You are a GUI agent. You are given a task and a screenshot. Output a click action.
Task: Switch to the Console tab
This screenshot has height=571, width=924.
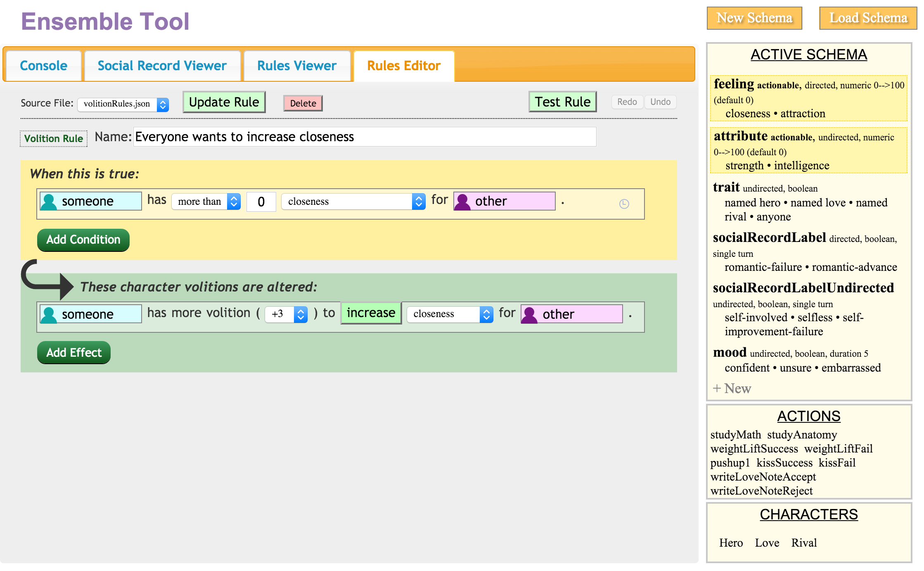[x=43, y=66]
